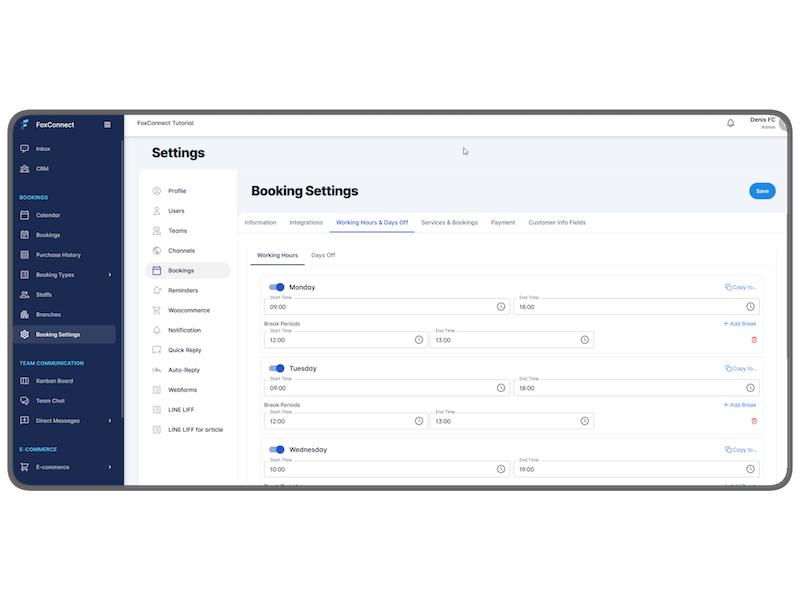Viewport: 800px width, 600px height.
Task: Click the notification bell icon
Action: 730,123
